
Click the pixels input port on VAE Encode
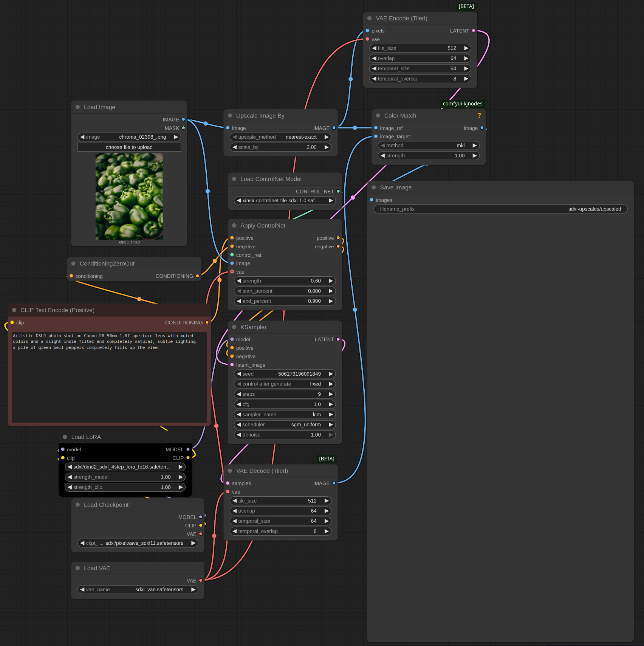tap(367, 31)
